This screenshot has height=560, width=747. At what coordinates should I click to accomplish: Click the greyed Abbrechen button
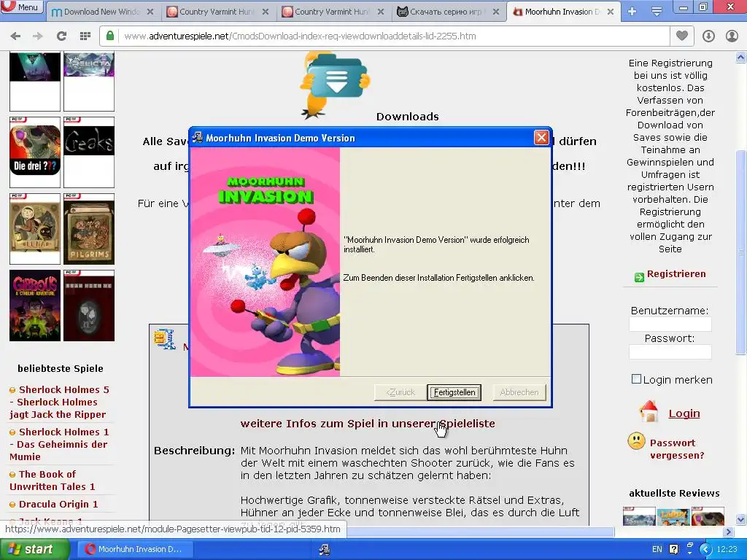(519, 392)
